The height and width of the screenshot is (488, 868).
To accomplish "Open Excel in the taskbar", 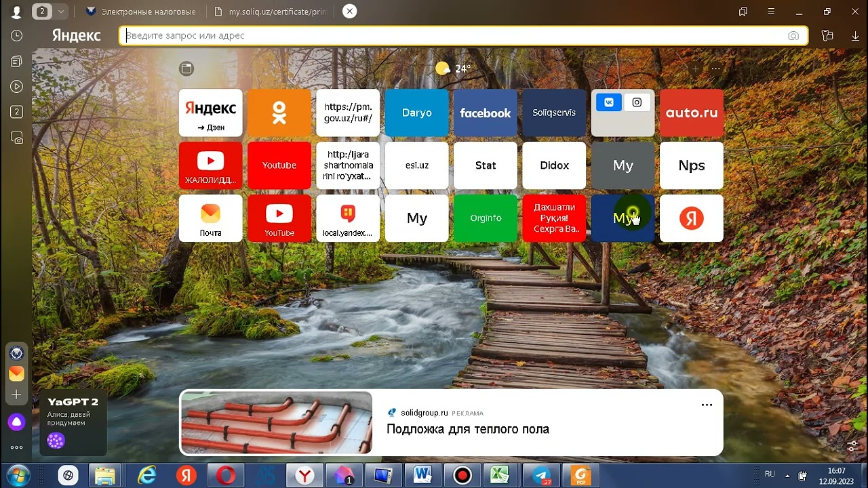I will (x=500, y=476).
